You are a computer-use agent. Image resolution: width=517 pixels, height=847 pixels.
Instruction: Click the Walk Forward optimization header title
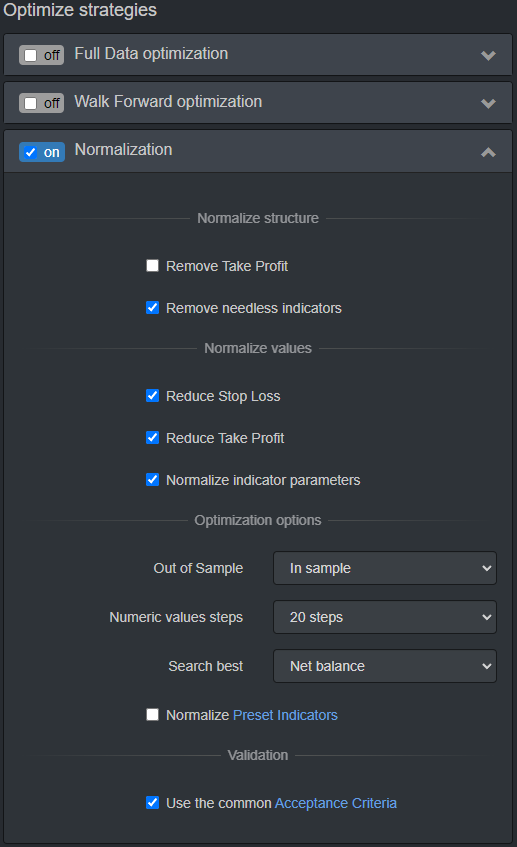168,102
